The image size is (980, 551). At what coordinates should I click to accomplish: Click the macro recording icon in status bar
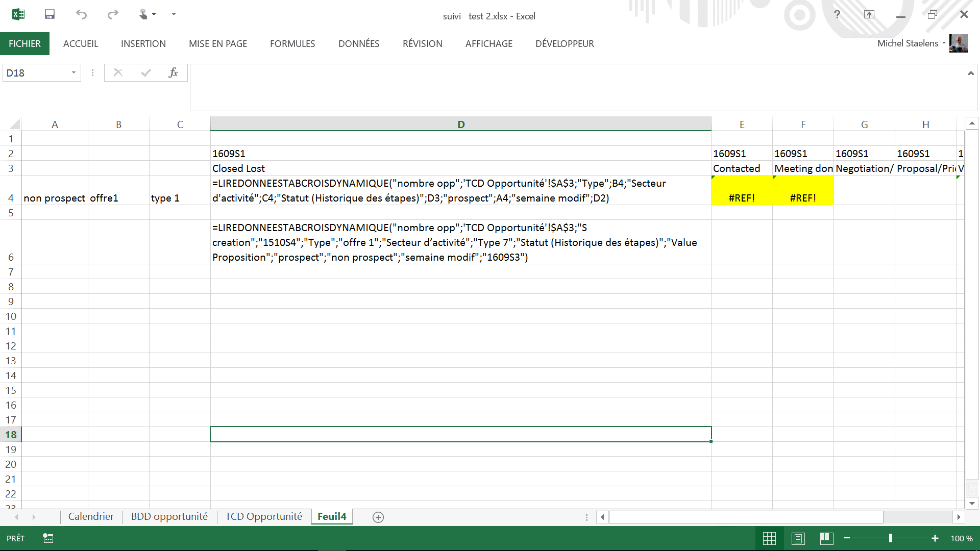pyautogui.click(x=48, y=538)
